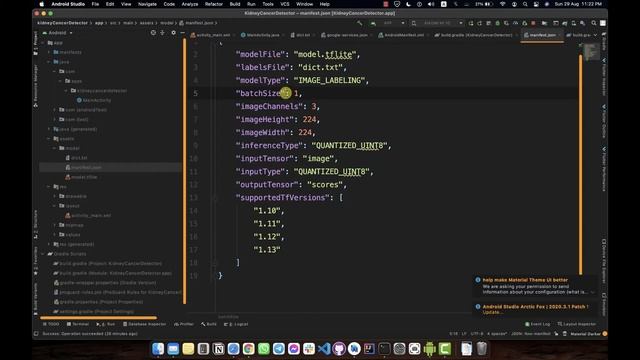Show hidden editor tabs dropdown arrow
640x360 pixels.
(595, 36)
